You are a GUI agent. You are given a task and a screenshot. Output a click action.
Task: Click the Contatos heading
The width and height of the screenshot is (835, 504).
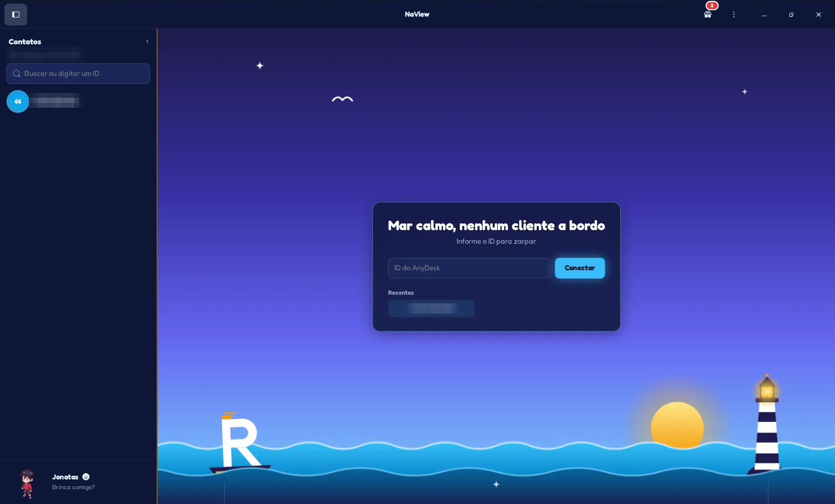pyautogui.click(x=25, y=42)
